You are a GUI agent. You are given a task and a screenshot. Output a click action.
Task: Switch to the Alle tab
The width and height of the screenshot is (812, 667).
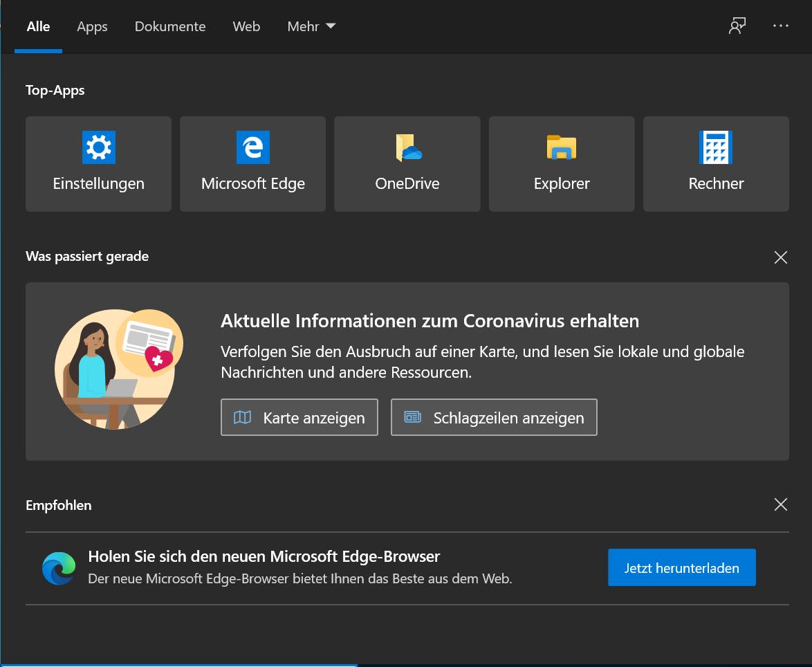click(x=38, y=26)
